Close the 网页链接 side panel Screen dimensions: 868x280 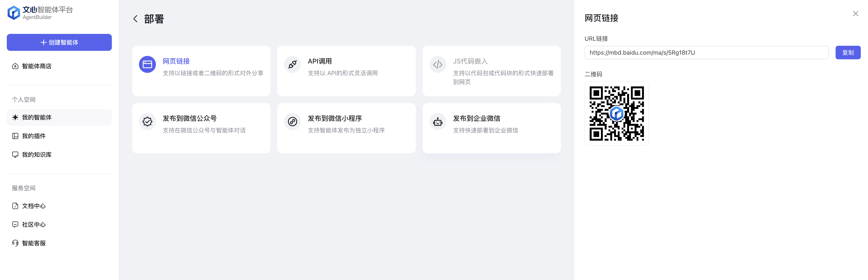[x=855, y=14]
